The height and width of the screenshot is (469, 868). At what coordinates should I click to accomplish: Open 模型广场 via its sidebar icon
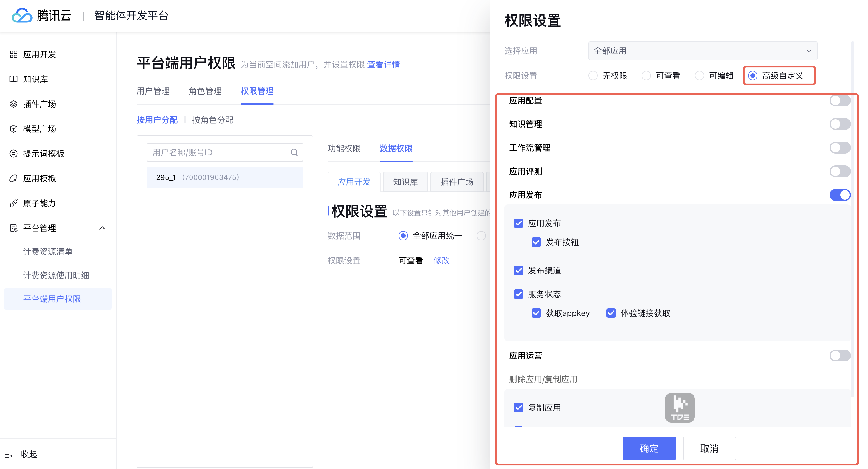(14, 128)
